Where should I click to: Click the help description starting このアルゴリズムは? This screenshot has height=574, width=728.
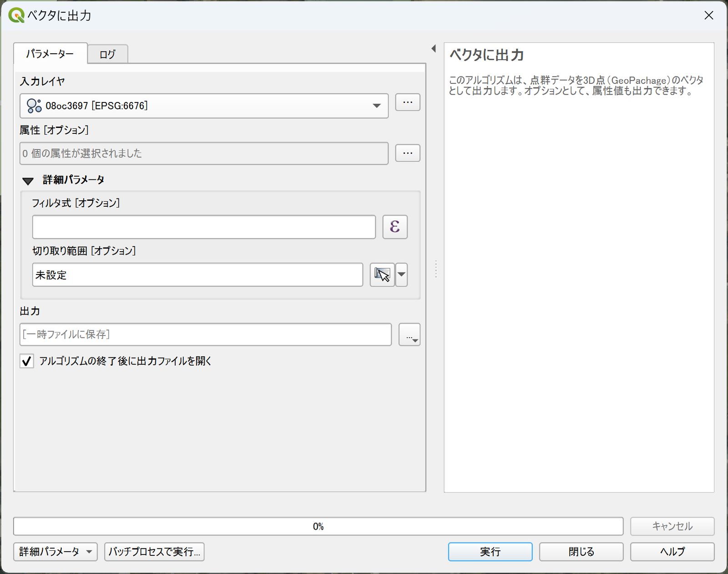[576, 86]
